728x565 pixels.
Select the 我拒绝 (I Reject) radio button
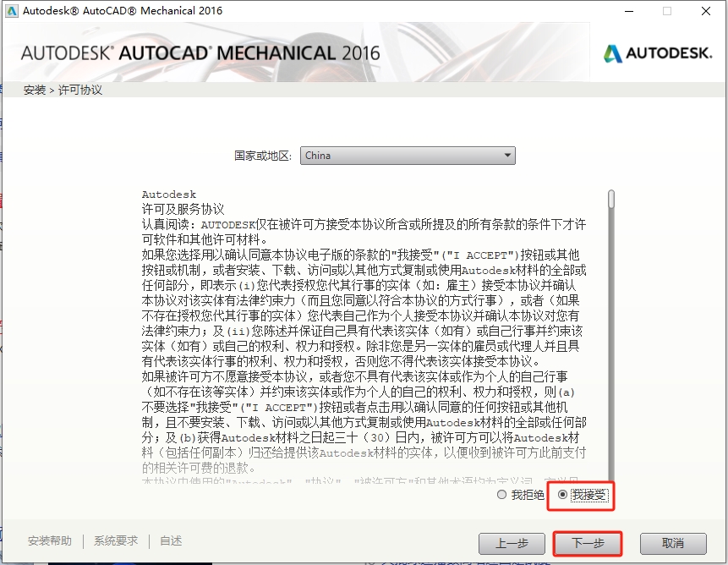pos(502,495)
